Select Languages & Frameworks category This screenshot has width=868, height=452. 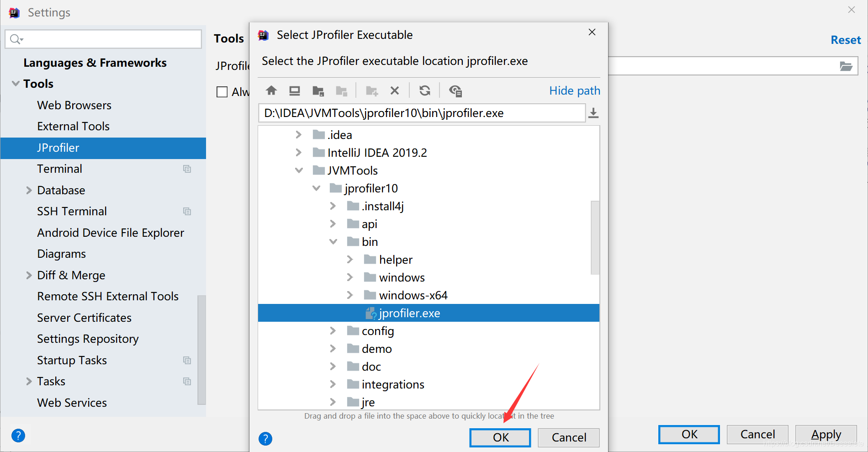(x=95, y=63)
